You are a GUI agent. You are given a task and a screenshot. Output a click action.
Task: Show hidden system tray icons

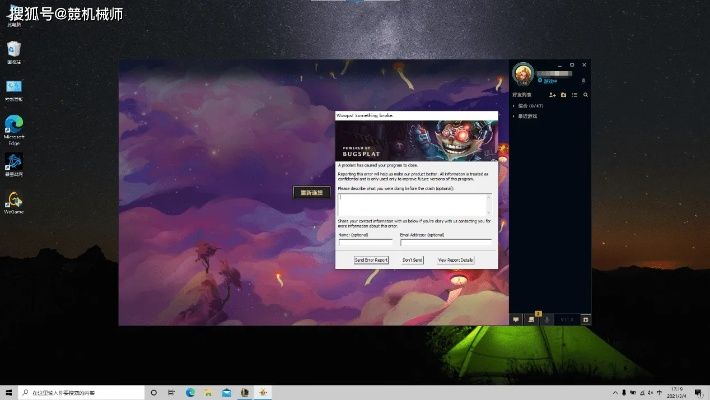pos(615,391)
